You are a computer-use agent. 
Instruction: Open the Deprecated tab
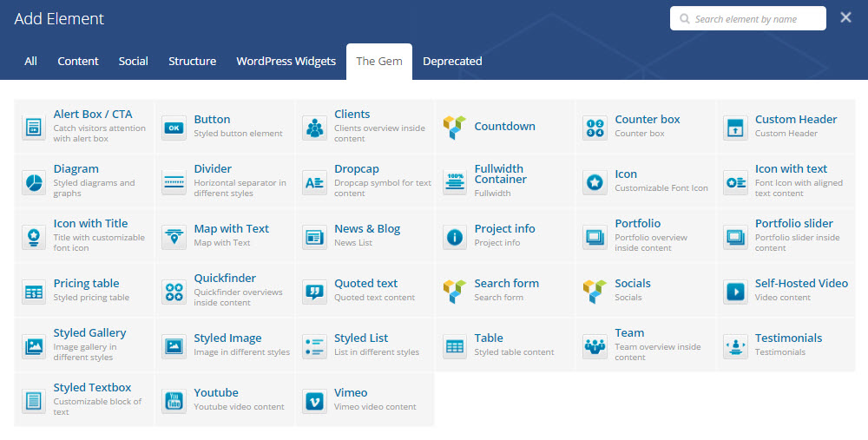tap(452, 62)
